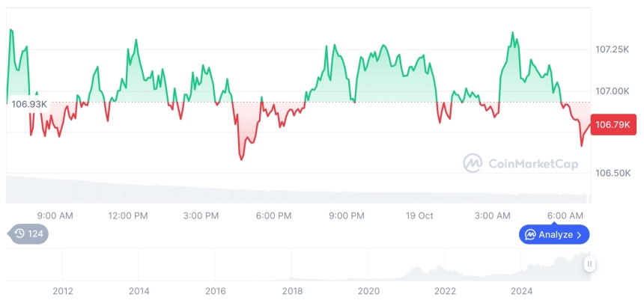Click the CoinMarketCap watermark logo
The width and height of the screenshot is (644, 300).
(x=515, y=162)
